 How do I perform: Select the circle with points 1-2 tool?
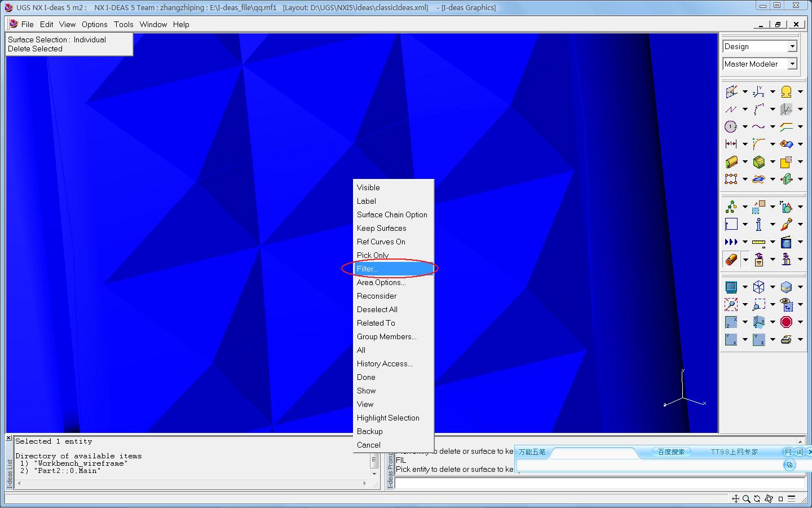tap(731, 126)
